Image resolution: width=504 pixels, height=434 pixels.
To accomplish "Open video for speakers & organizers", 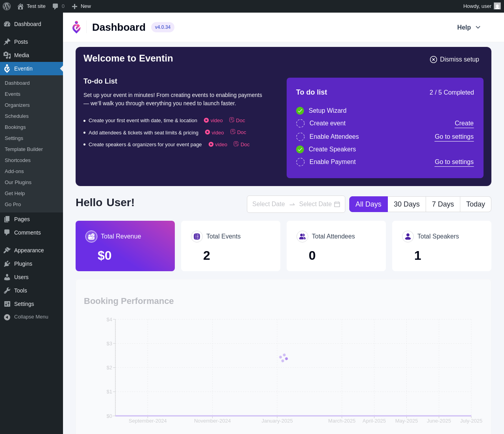I will click(218, 145).
